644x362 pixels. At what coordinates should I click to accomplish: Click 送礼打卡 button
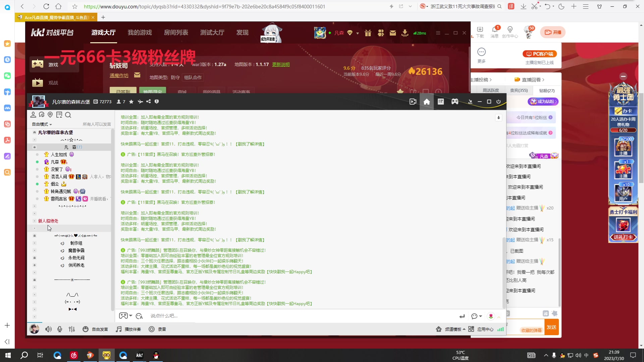point(623,237)
